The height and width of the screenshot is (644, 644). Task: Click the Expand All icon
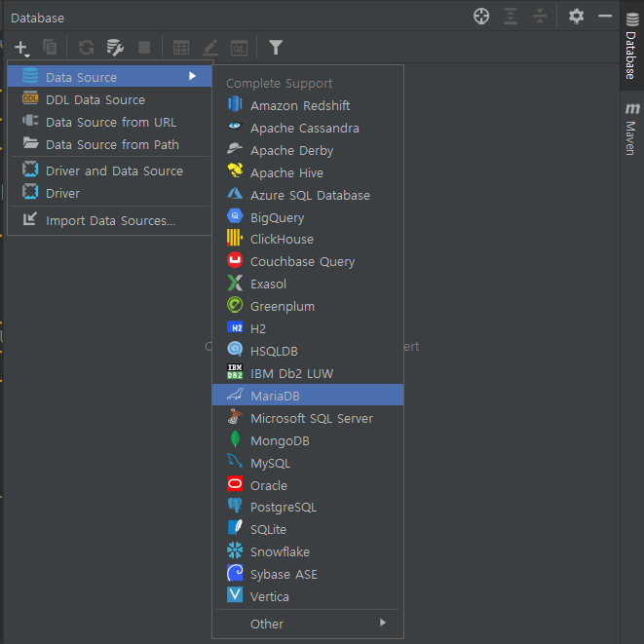click(x=511, y=17)
